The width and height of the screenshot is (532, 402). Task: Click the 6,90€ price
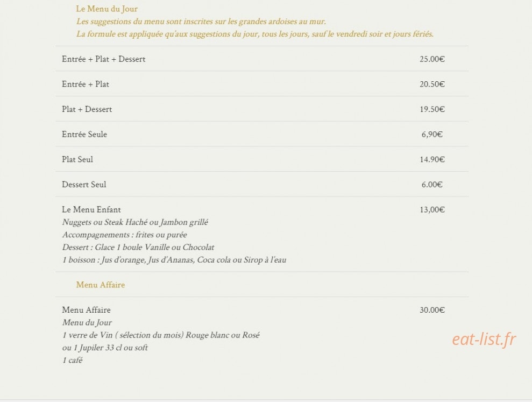432,135
